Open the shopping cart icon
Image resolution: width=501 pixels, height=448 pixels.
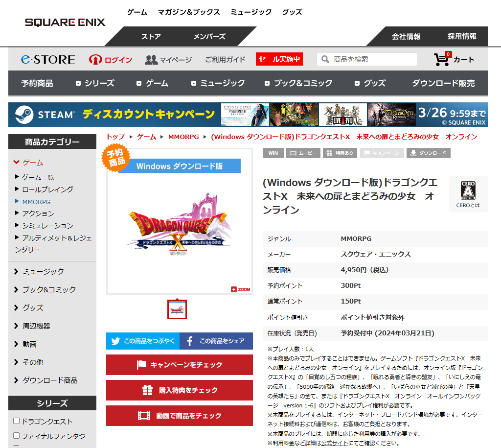pos(442,59)
